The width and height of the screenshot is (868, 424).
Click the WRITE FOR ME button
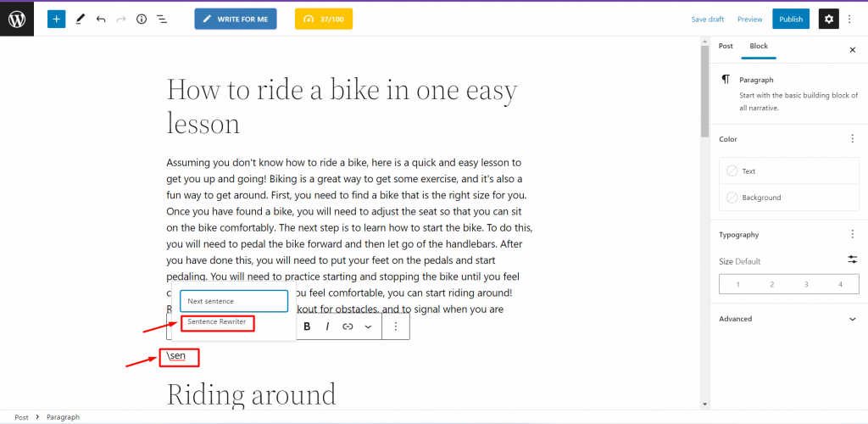pyautogui.click(x=236, y=19)
